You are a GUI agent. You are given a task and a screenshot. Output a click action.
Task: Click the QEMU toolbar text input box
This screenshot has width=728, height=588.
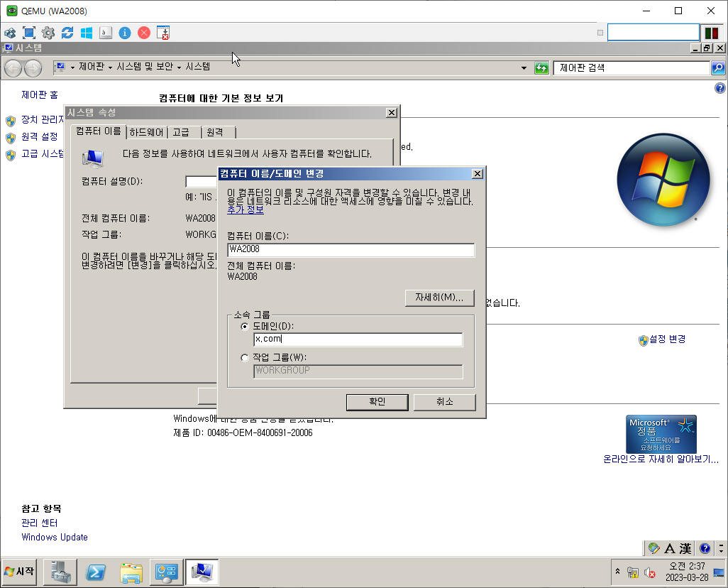coord(653,33)
